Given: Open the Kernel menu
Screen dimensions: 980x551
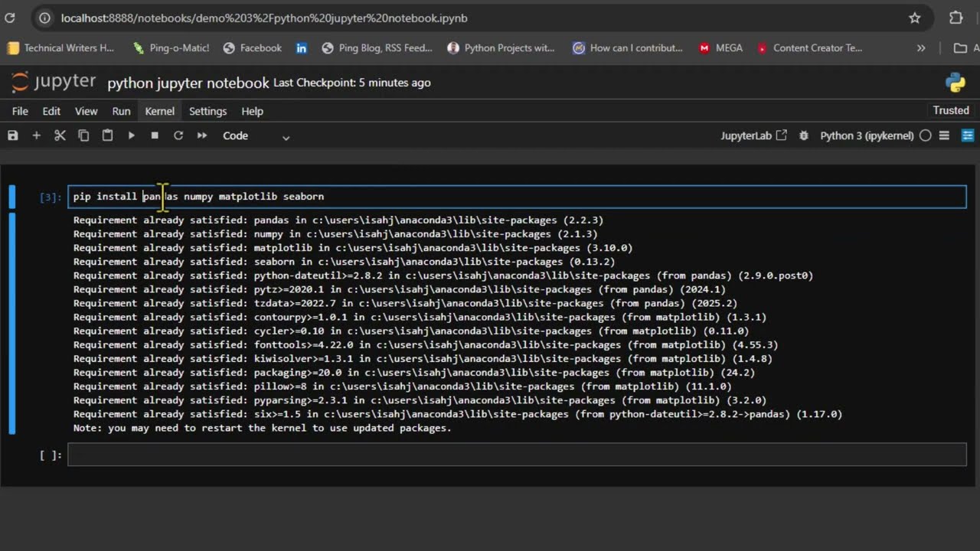Looking at the screenshot, I should pos(160,111).
